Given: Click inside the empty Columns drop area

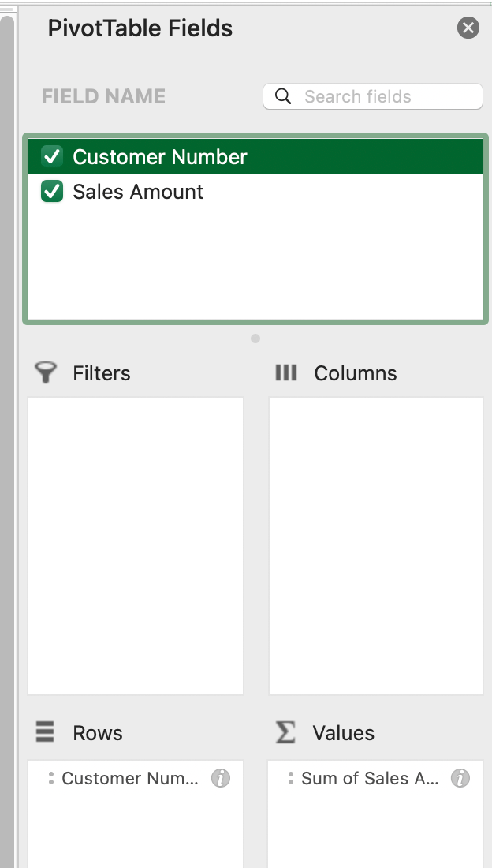Looking at the screenshot, I should click(375, 544).
